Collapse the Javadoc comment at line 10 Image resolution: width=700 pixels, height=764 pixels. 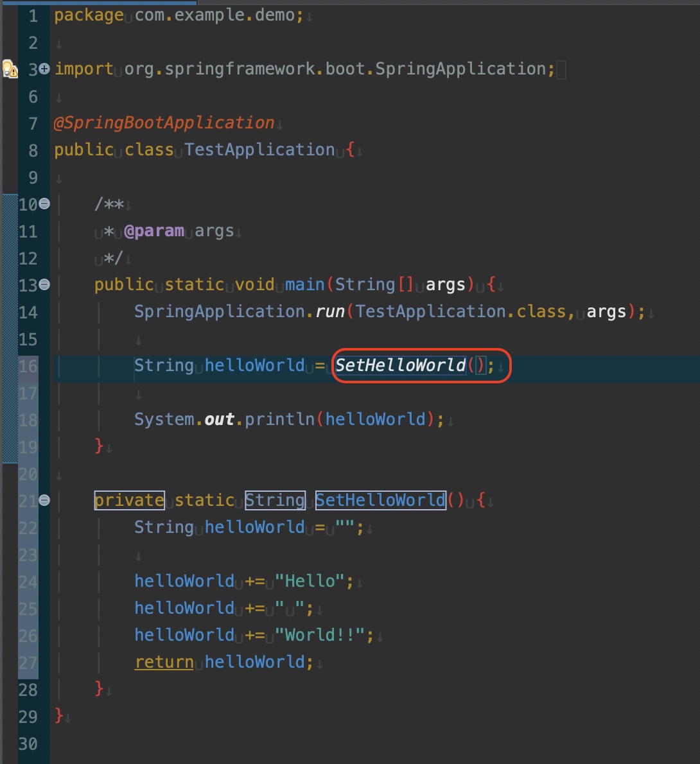click(44, 204)
